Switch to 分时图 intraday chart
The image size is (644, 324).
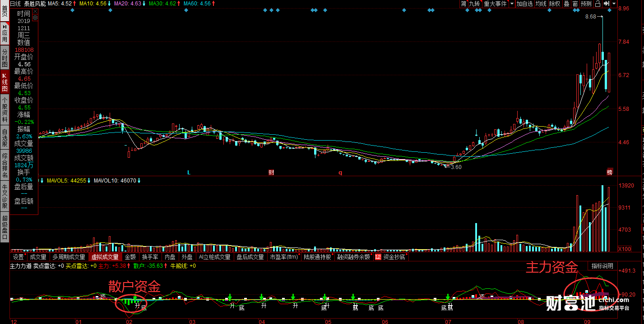5,59
